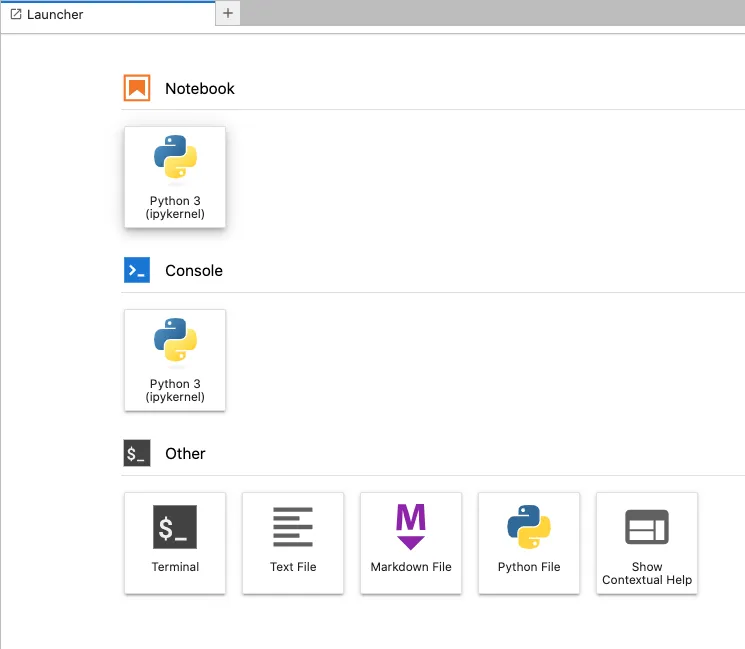
Task: Select the Launcher tab
Action: (108, 15)
